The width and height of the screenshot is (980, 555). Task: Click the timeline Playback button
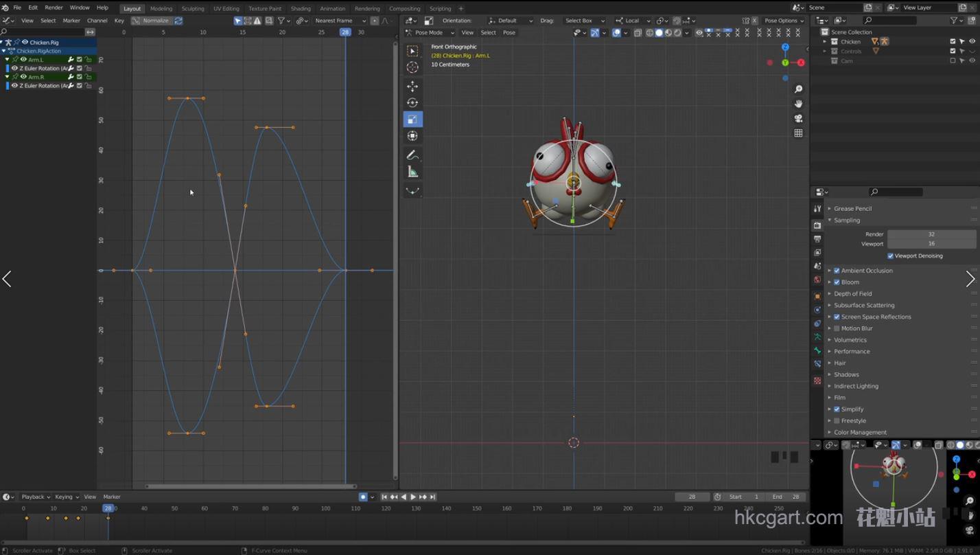(35, 497)
